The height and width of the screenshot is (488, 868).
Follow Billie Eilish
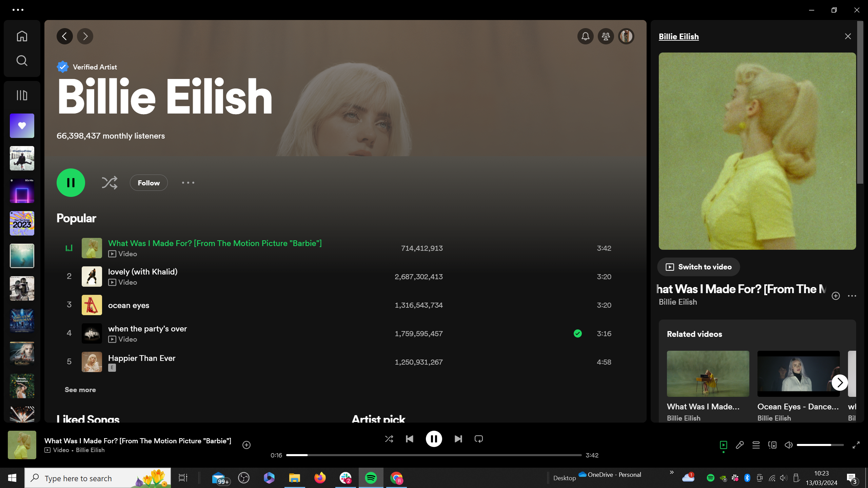click(x=149, y=183)
